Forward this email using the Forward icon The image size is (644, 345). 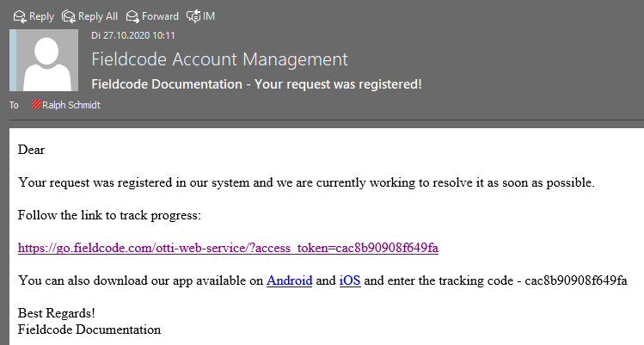point(132,16)
